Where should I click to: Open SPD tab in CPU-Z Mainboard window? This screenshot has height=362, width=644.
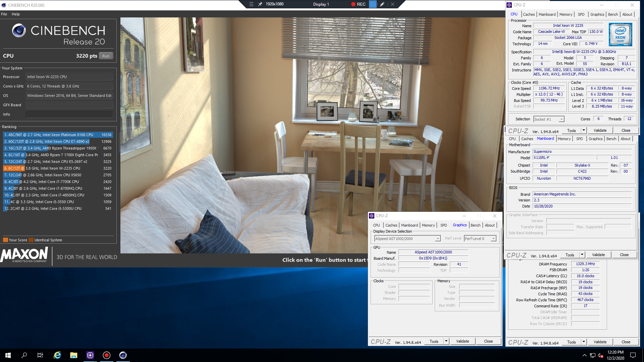pos(579,139)
